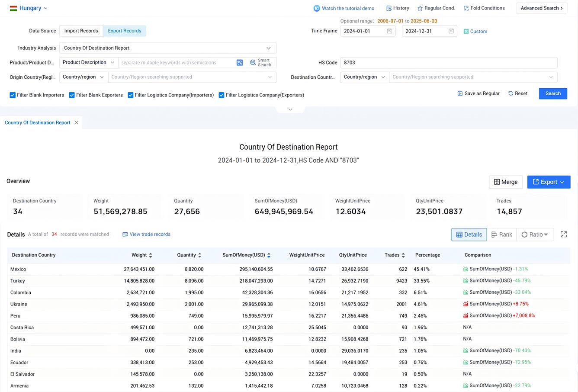Click the blue Search button
The image size is (578, 392).
[x=552, y=93]
